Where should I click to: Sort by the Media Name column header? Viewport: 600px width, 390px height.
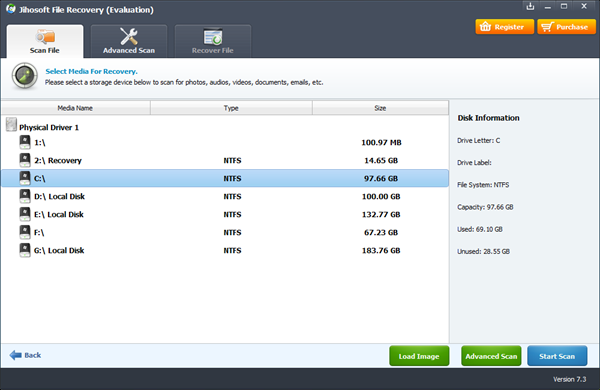(75, 108)
